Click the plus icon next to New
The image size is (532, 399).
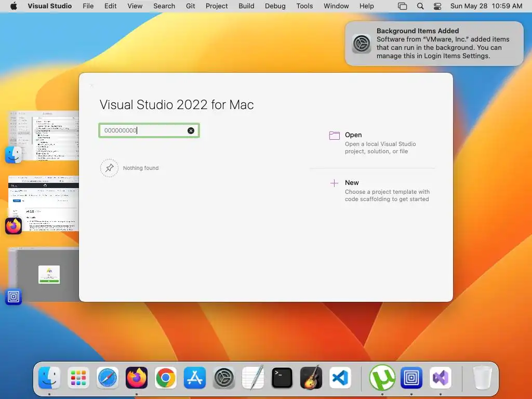point(334,183)
